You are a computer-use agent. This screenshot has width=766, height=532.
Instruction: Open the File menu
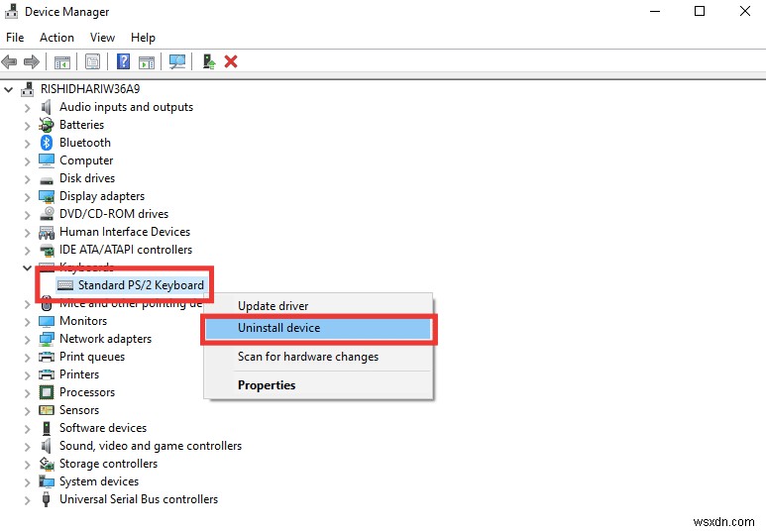pyautogui.click(x=15, y=38)
